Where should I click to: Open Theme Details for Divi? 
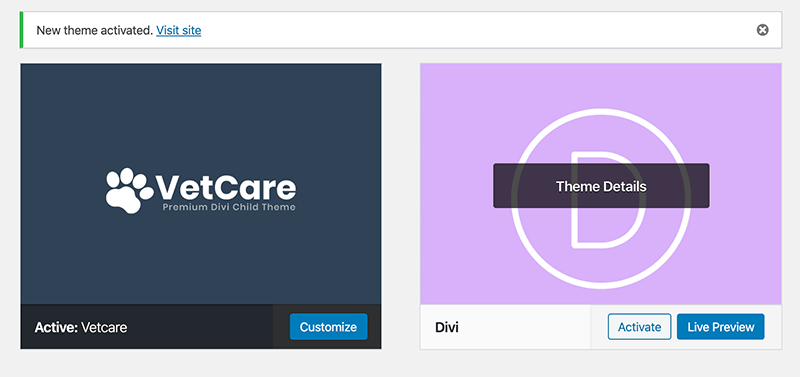[601, 186]
